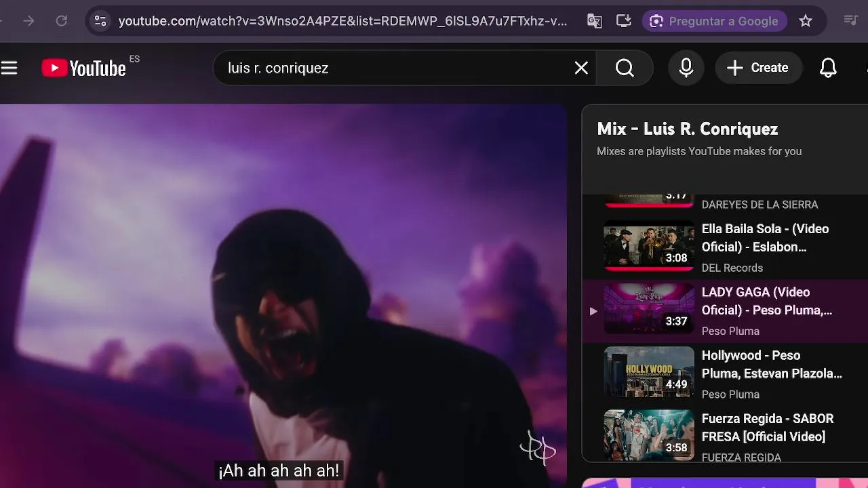
Task: Click the install app icon in address bar
Action: [x=624, y=21]
